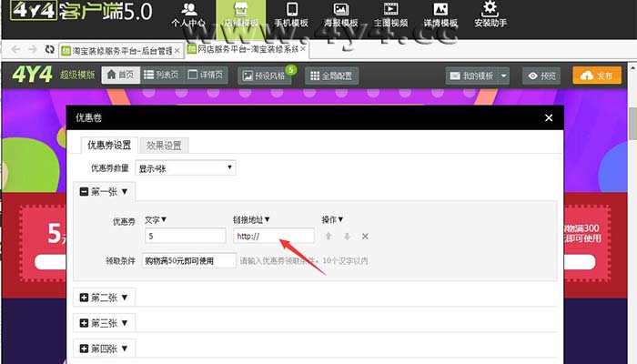
Task: Delete first coupon row with X icon
Action: (x=365, y=237)
